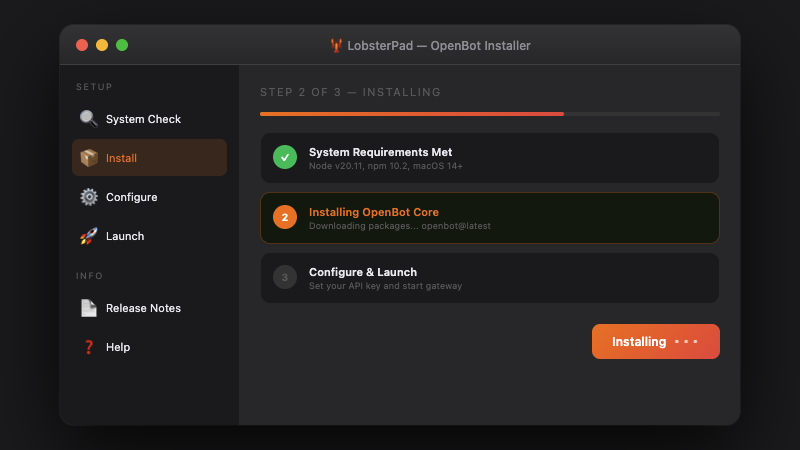Select the Help label in the sidebar
The height and width of the screenshot is (450, 800).
(118, 347)
